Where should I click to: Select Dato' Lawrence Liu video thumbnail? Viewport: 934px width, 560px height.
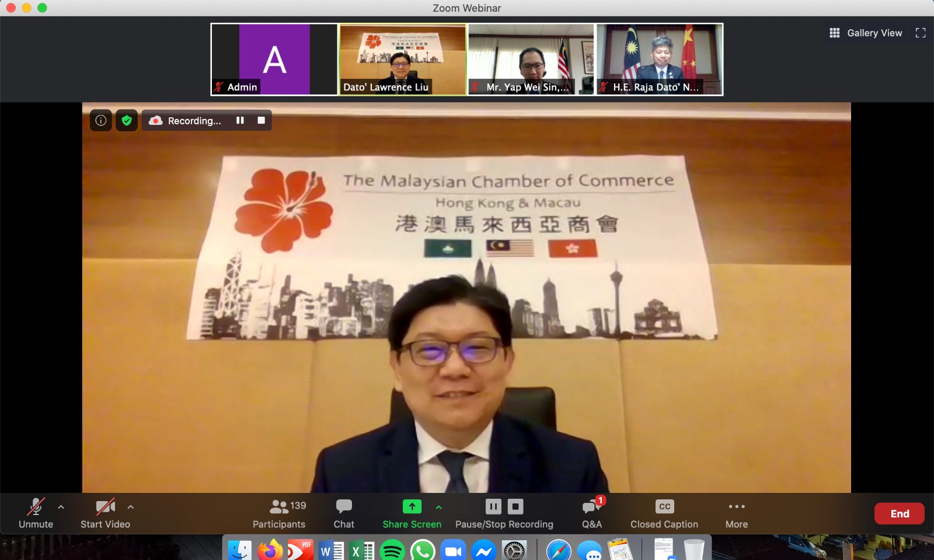(x=403, y=60)
